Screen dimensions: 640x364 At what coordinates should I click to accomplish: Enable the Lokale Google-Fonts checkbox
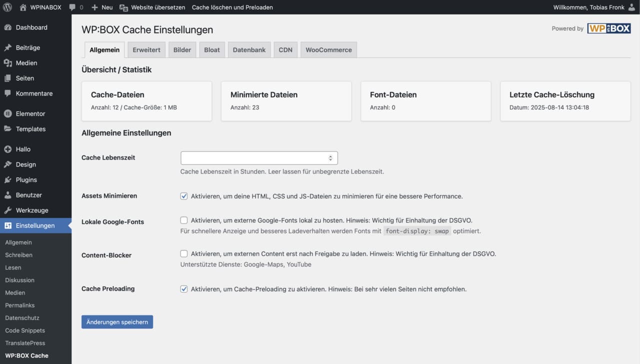pos(184,220)
